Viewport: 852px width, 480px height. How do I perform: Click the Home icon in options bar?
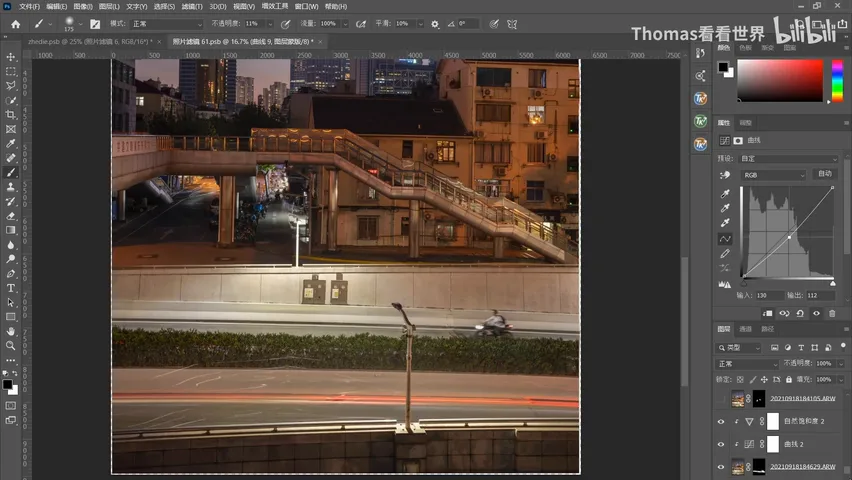click(x=16, y=24)
